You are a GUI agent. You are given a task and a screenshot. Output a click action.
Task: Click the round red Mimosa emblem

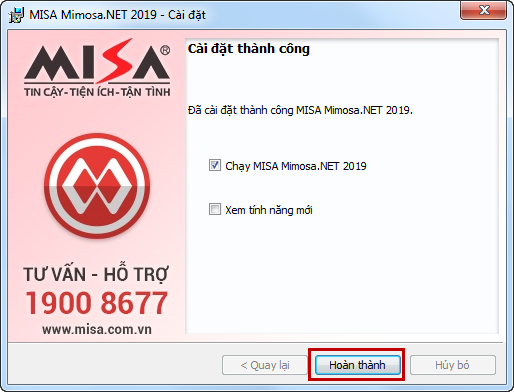[97, 186]
